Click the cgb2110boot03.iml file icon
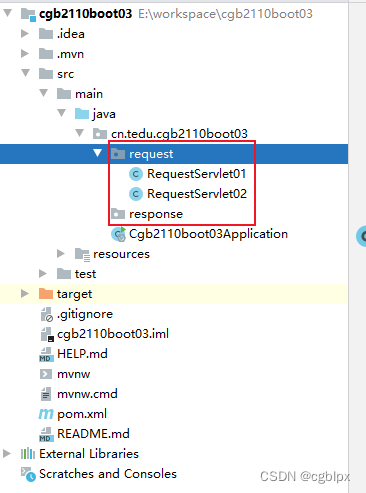366x493 pixels. point(47,335)
